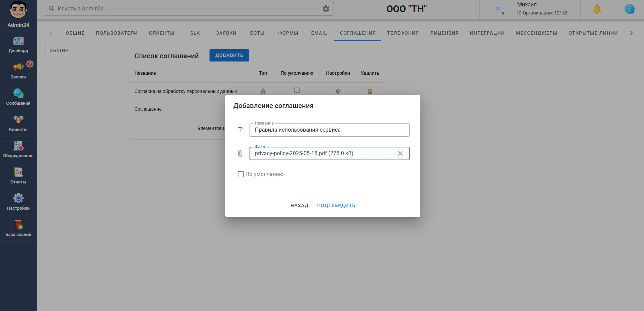The height and width of the screenshot is (311, 644).
Task: Switch to the Боты tab
Action: tap(257, 33)
